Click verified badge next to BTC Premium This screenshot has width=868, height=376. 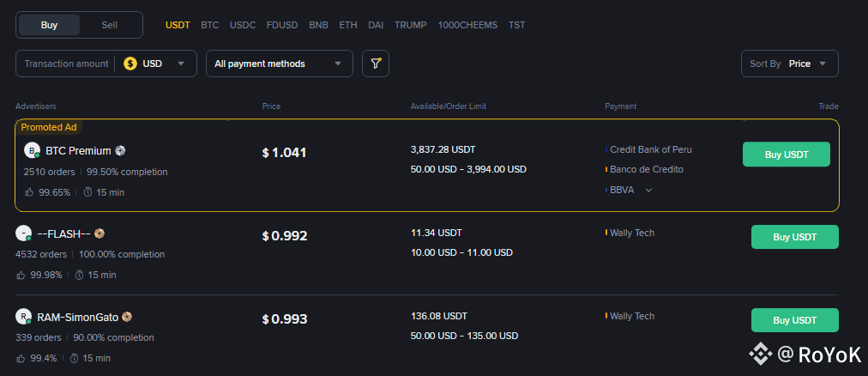[x=121, y=151]
